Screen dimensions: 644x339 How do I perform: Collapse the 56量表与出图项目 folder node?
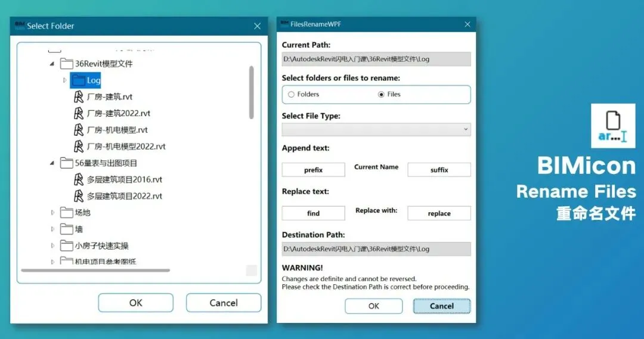[52, 163]
